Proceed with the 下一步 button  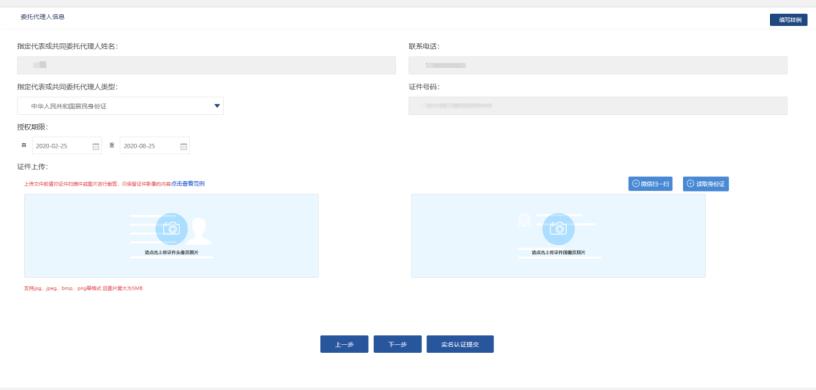[x=398, y=344]
